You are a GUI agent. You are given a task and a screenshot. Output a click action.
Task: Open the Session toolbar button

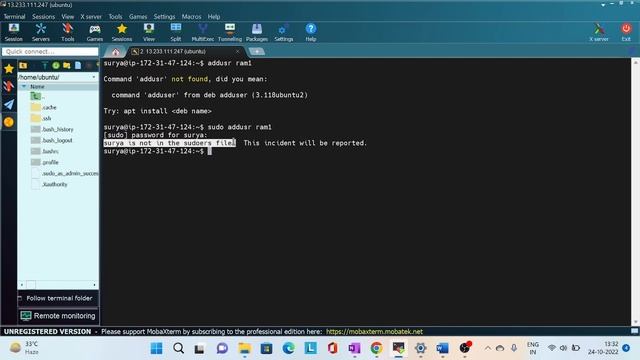pos(14,32)
